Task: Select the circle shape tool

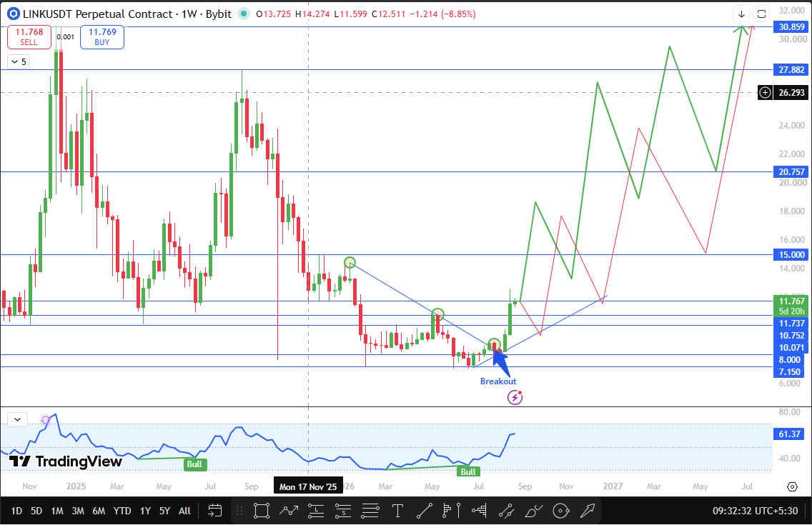Action: pyautogui.click(x=561, y=511)
